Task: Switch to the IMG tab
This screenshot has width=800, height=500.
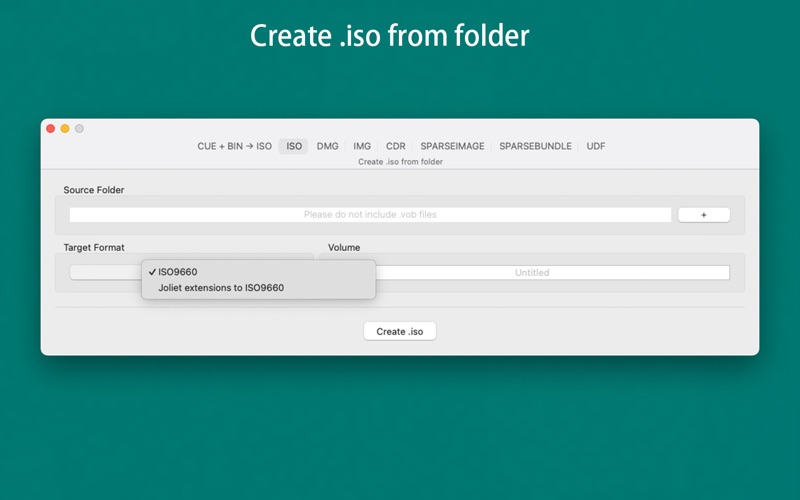Action: (x=362, y=146)
